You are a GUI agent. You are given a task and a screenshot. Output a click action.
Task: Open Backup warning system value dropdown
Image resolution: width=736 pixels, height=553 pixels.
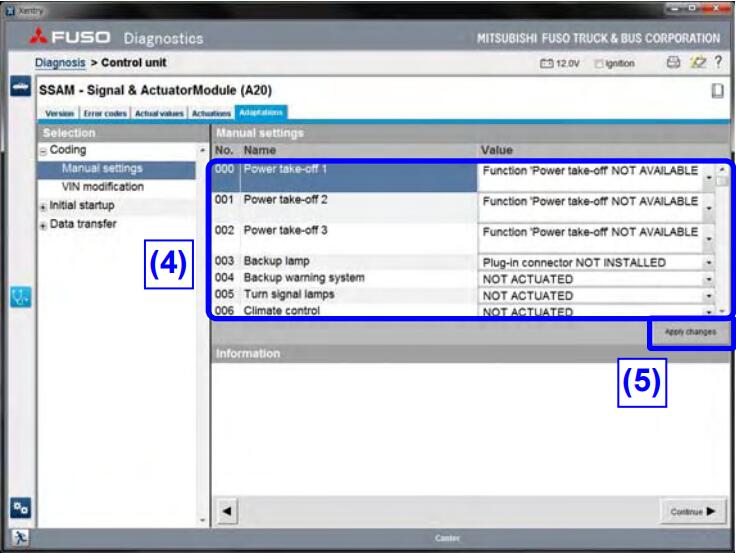tap(709, 279)
